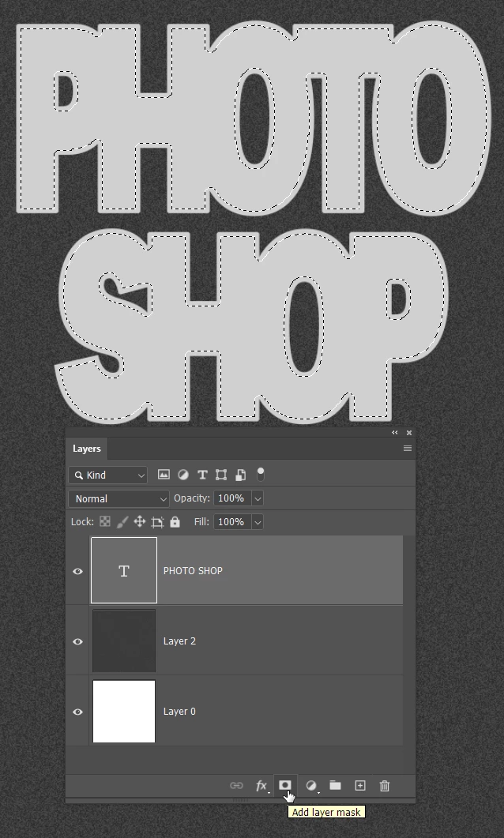
Task: Open the Opacity slider arrow
Action: pyautogui.click(x=257, y=498)
